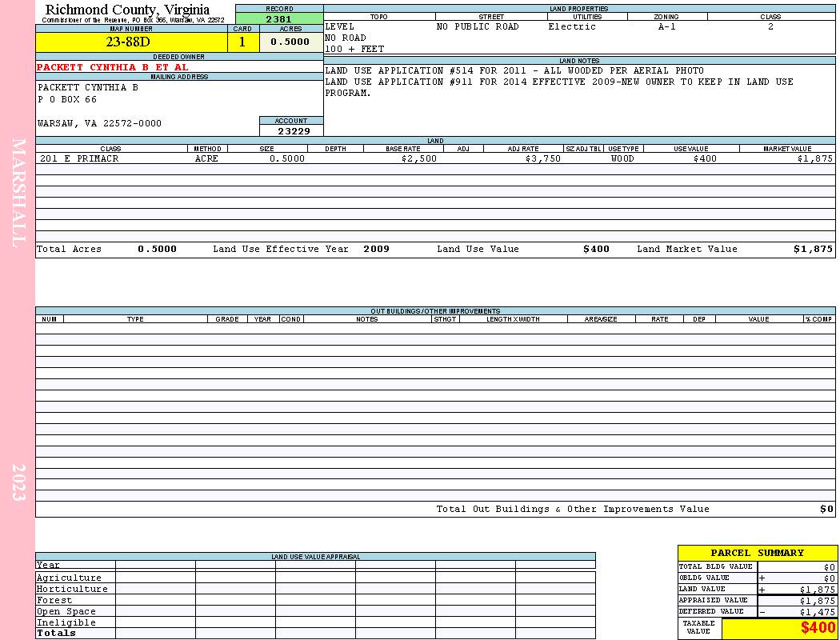
Task: Click the Richmond County, Virginia title
Action: click(127, 10)
